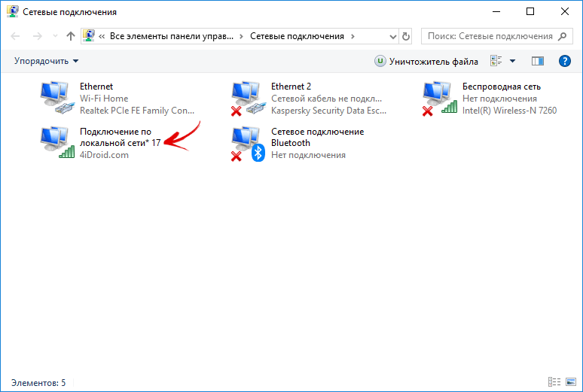Click Нет подключения under Bluetooth
The image size is (583, 392).
(x=308, y=155)
